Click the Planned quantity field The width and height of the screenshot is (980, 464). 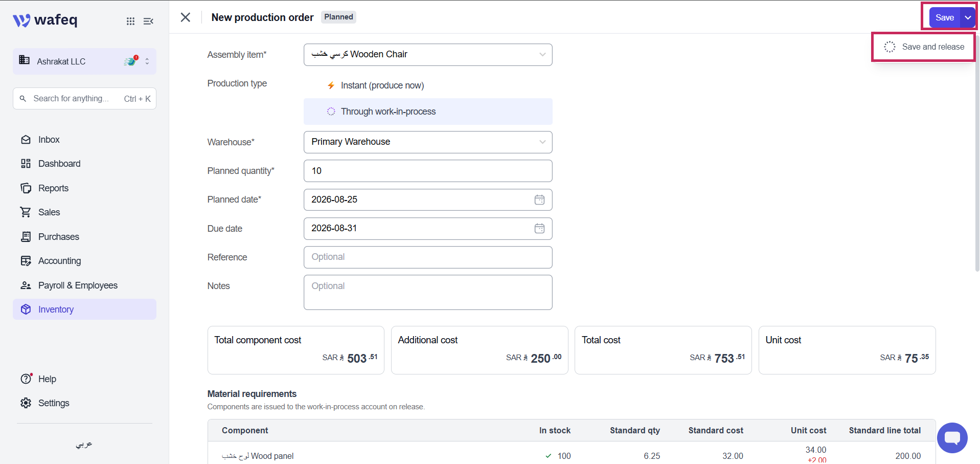point(428,171)
